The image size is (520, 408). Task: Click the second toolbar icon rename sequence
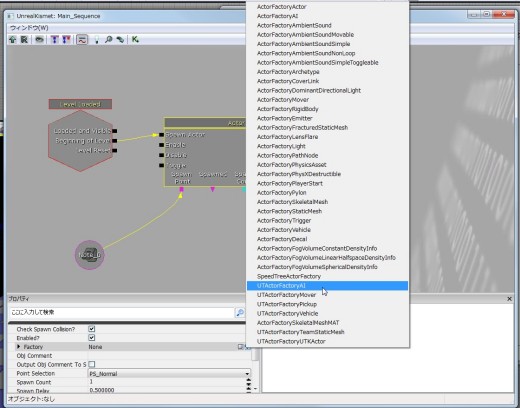[x=24, y=40]
